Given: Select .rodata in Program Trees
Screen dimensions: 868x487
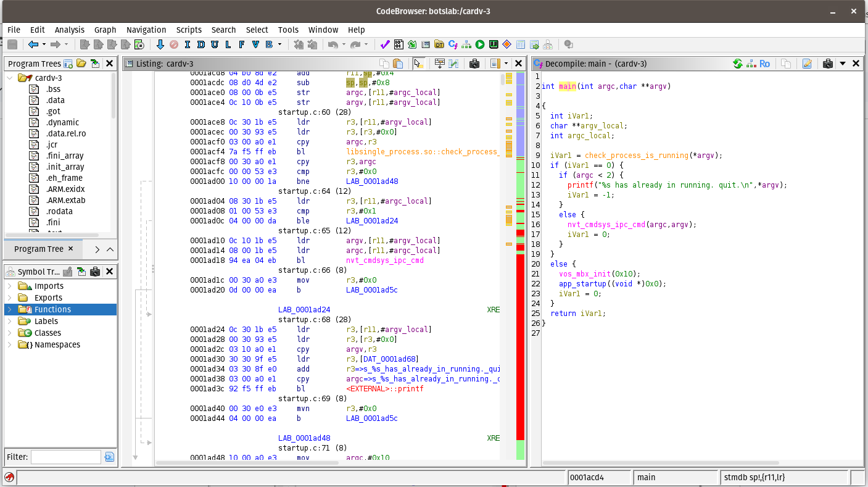Looking at the screenshot, I should 59,211.
